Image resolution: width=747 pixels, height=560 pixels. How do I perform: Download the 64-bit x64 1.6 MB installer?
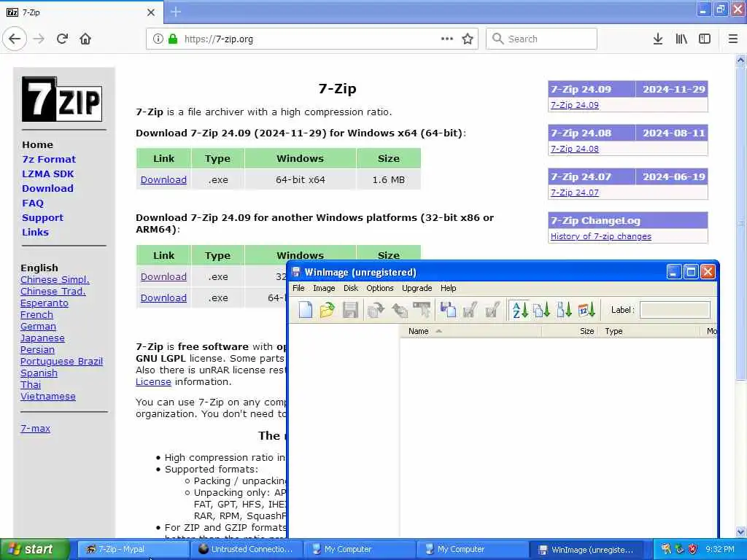coord(163,180)
